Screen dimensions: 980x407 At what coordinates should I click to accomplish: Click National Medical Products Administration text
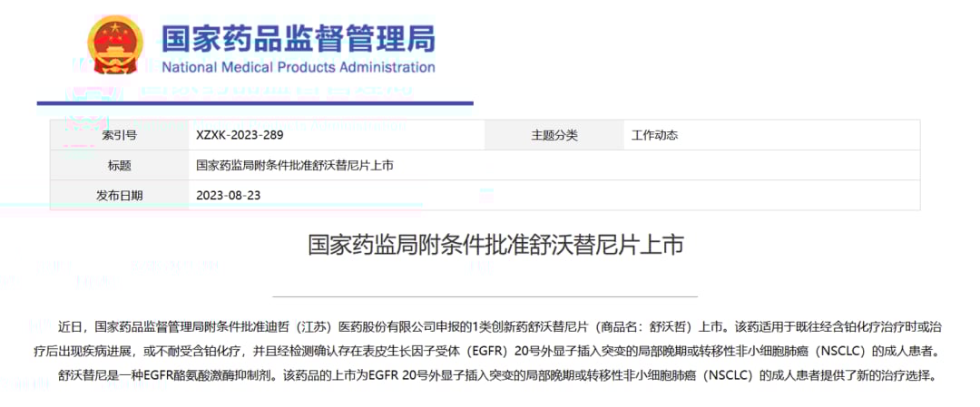299,67
